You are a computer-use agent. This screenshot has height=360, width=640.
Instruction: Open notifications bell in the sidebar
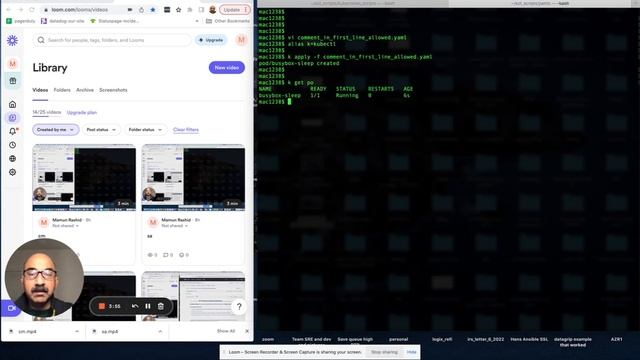click(13, 131)
